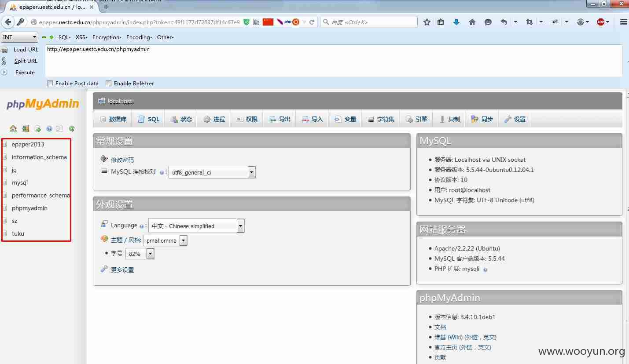Open the INT type dropdown in HackBar
The image size is (629, 364).
pos(19,37)
